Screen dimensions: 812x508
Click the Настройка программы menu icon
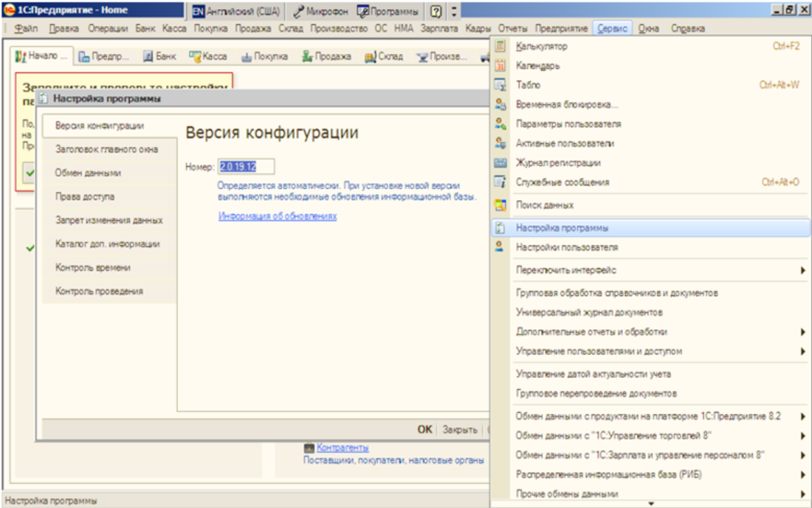(x=500, y=228)
